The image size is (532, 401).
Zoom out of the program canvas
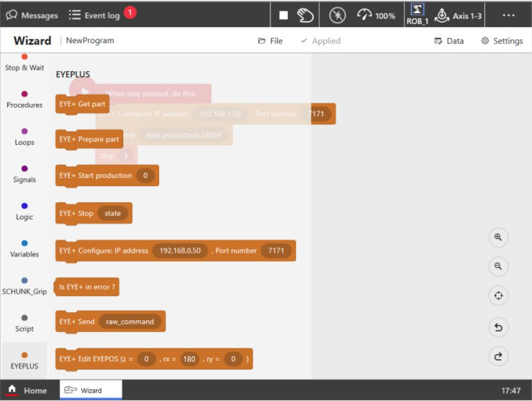coord(498,266)
